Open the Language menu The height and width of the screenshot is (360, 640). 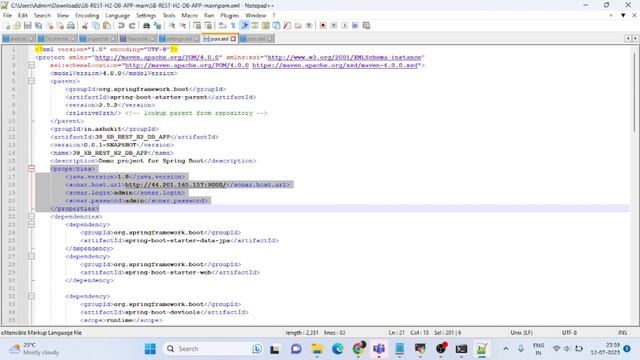[x=117, y=16]
